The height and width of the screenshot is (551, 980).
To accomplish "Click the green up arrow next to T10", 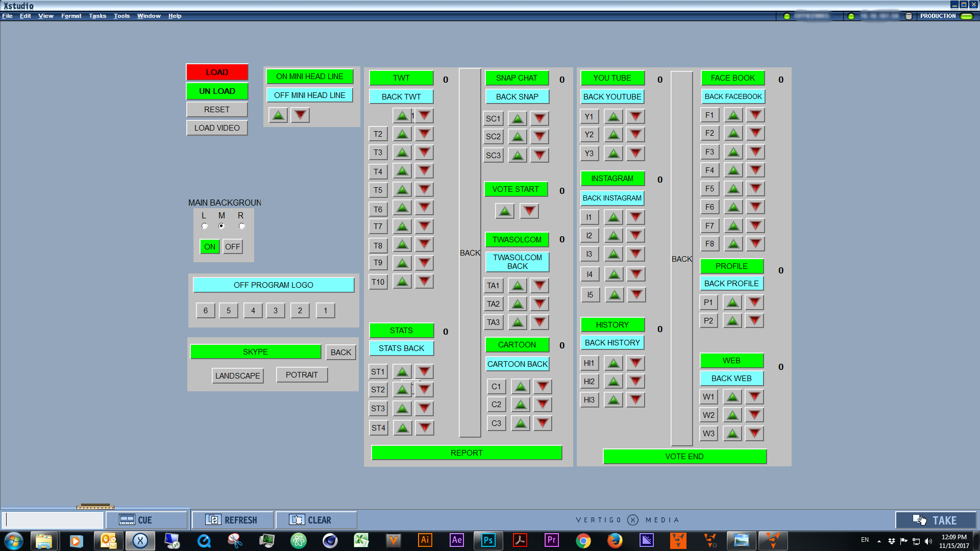I will (402, 282).
